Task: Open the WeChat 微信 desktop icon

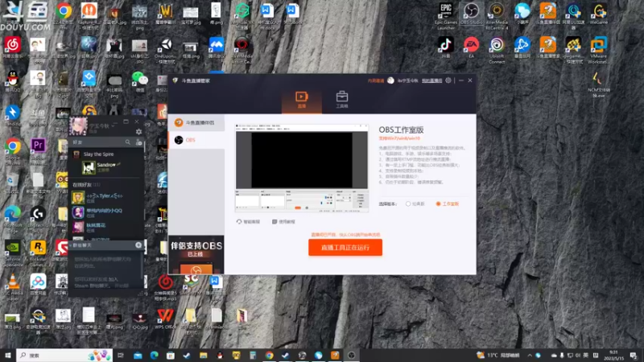Action: tap(140, 82)
